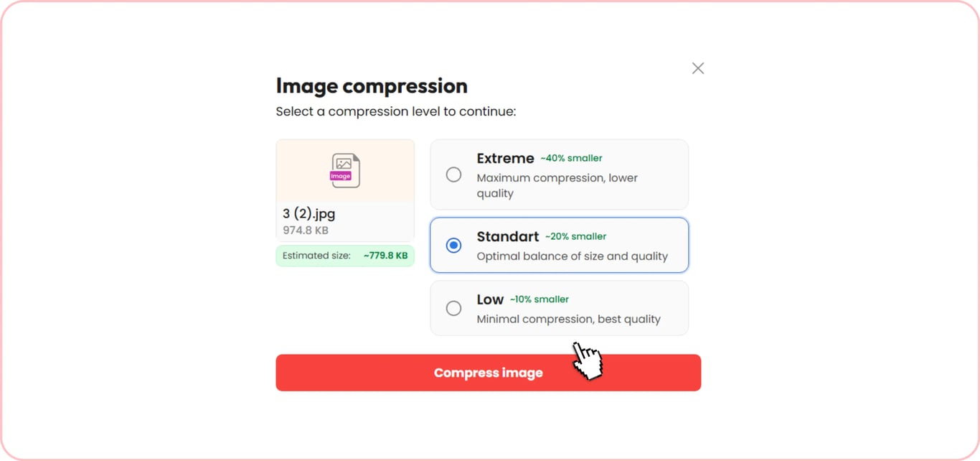Click the 3 (2).jpg file name

pyautogui.click(x=309, y=213)
